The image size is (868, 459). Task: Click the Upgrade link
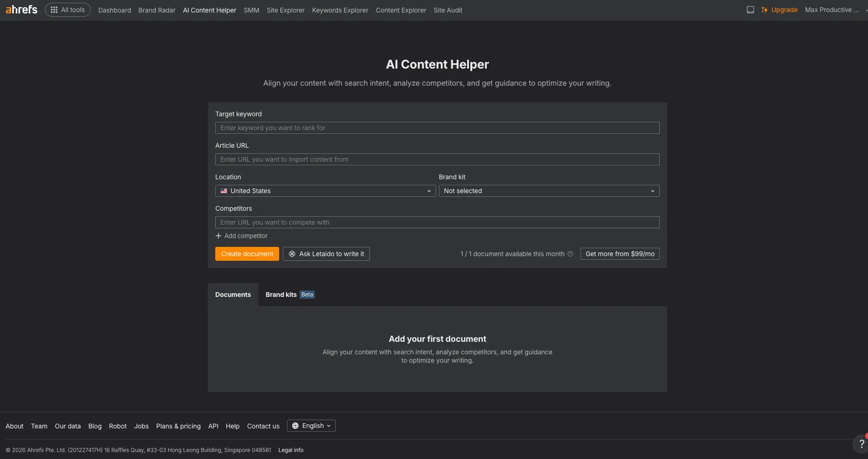780,10
